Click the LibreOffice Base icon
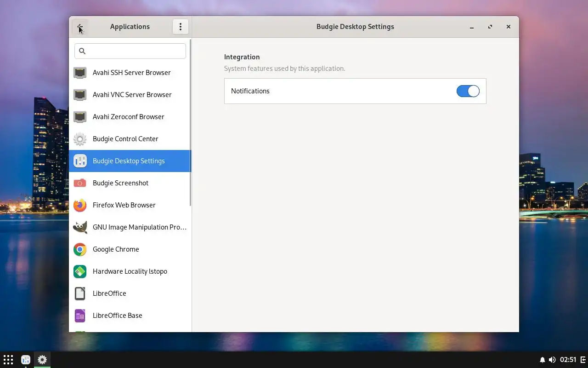 tap(80, 316)
